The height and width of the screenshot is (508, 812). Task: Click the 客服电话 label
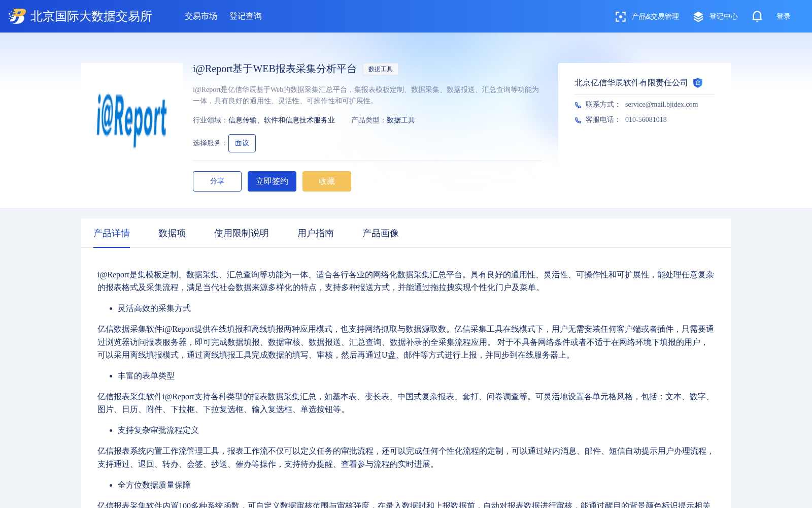[x=603, y=120]
